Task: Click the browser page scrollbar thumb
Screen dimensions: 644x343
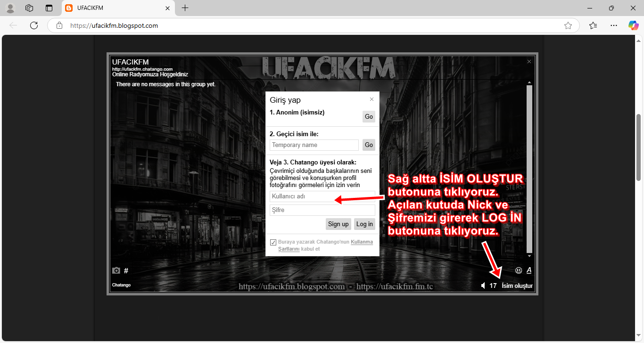Action: tap(639, 147)
